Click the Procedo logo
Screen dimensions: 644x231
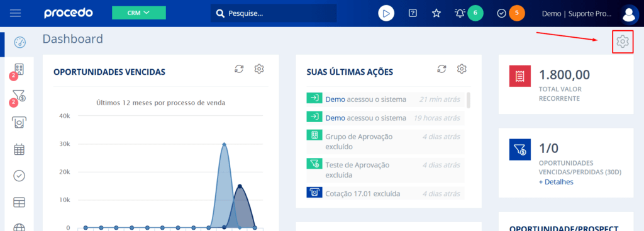[68, 13]
